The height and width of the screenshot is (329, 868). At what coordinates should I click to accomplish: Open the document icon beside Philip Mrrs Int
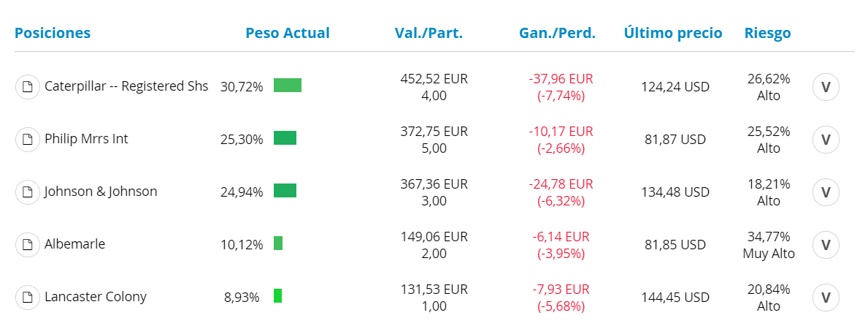pyautogui.click(x=27, y=140)
